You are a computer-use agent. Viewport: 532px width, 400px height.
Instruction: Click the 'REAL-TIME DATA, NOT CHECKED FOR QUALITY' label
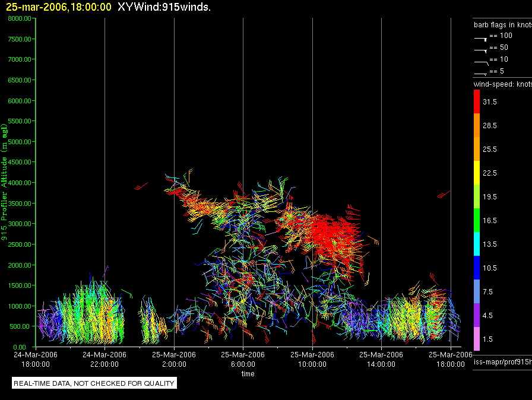tap(94, 383)
